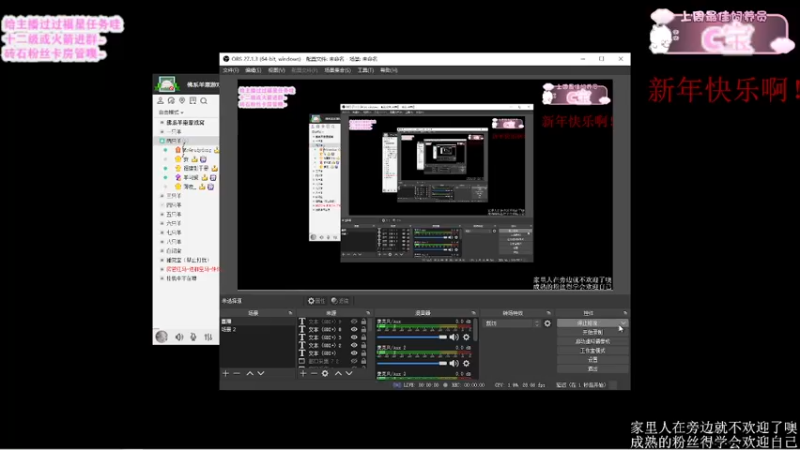Click the user avatar at YY window bottom
This screenshot has width=800, height=450.
pyautogui.click(x=162, y=336)
